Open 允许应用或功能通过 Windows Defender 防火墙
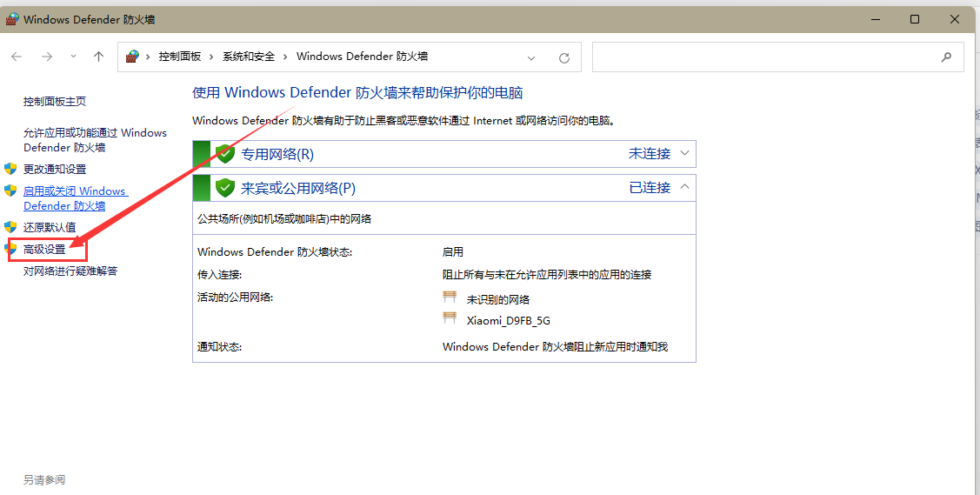This screenshot has height=495, width=980. [x=95, y=140]
